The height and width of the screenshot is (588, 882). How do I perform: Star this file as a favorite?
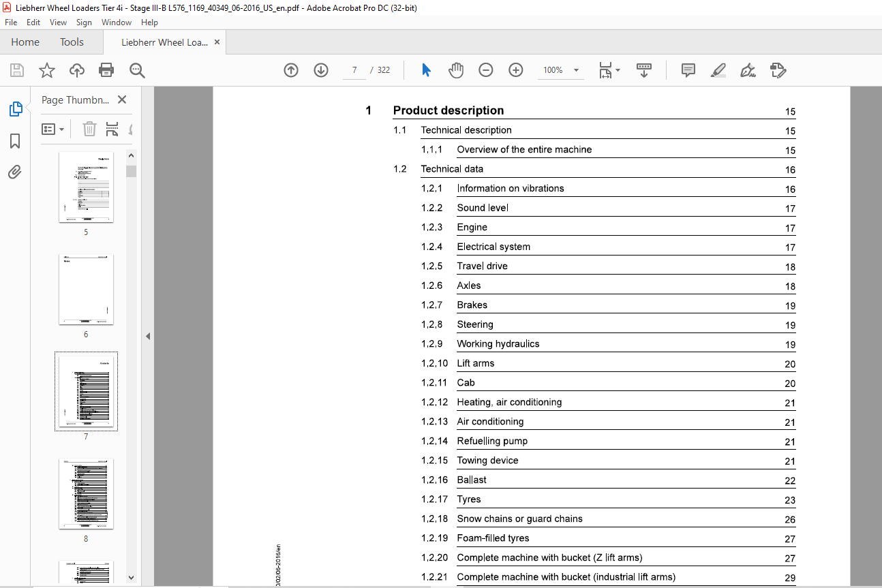46,70
